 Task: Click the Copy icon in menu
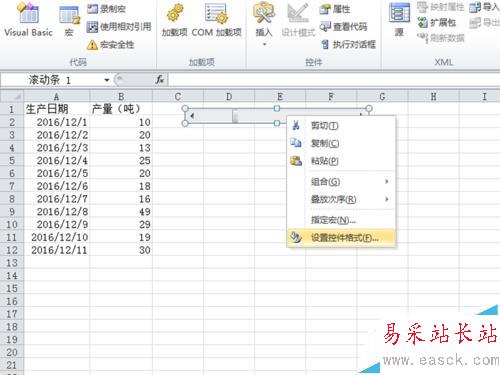296,143
